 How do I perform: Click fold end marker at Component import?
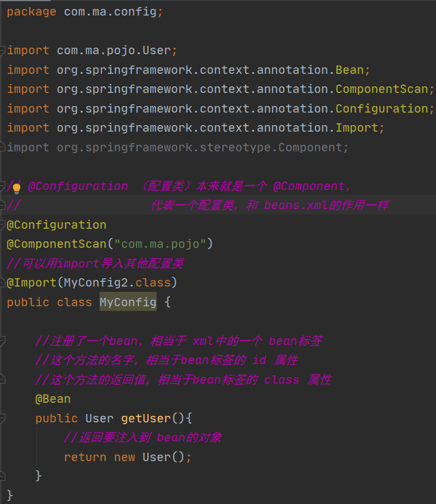(3, 147)
